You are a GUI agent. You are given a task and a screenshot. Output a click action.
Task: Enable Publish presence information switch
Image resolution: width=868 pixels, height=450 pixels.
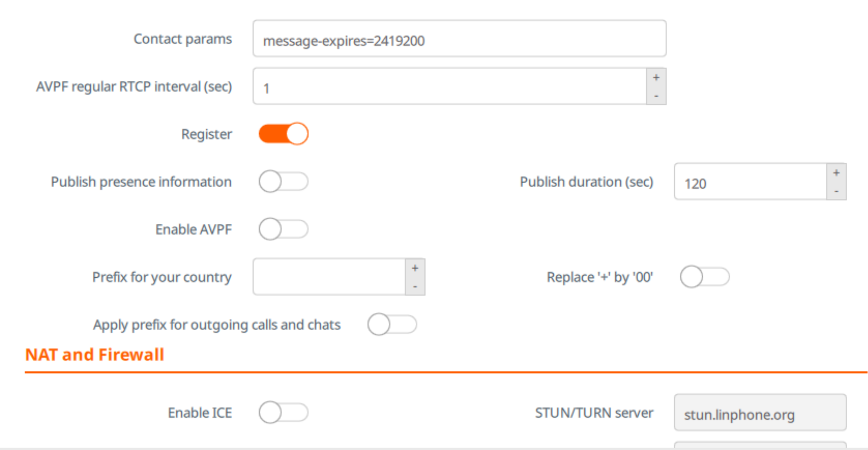click(284, 181)
